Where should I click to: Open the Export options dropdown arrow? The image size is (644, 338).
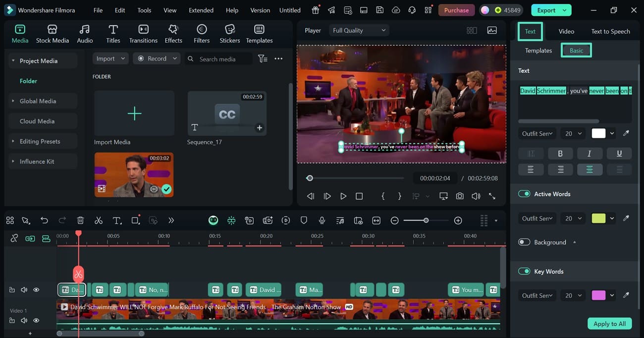pyautogui.click(x=564, y=10)
